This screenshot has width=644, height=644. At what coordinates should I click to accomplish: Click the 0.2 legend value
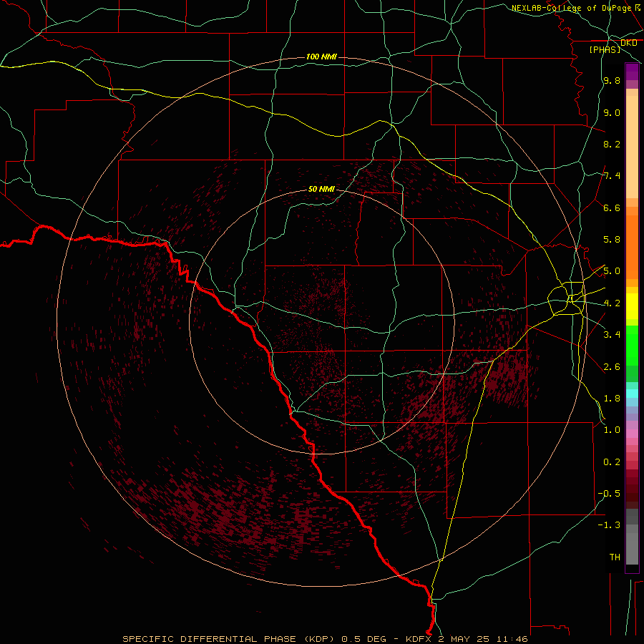coord(612,462)
